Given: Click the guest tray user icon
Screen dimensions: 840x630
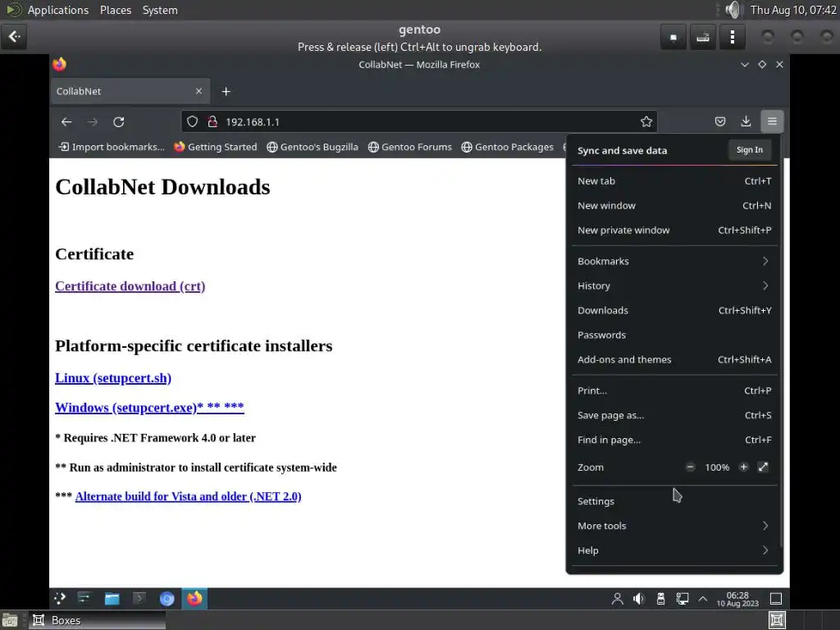Looking at the screenshot, I should [x=617, y=598].
